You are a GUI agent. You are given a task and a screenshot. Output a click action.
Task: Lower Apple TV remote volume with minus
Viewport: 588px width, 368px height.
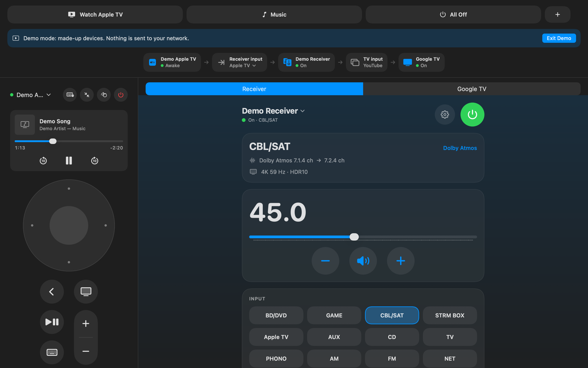tap(86, 351)
